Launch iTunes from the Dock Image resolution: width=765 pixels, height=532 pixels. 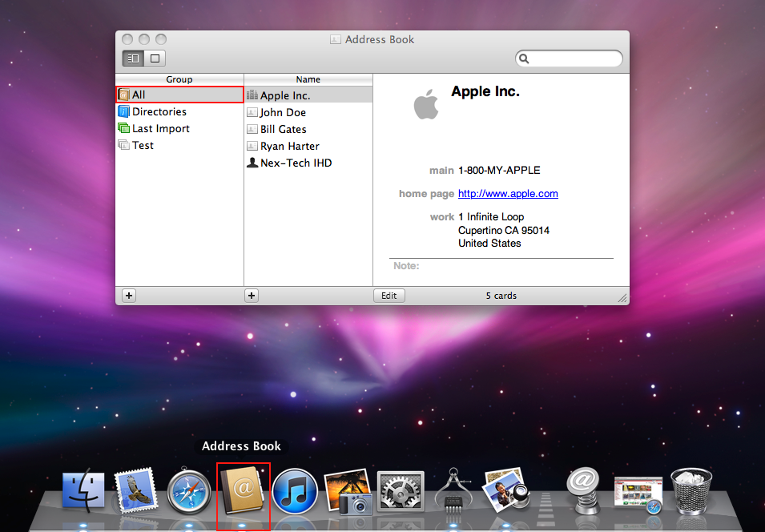pos(295,491)
